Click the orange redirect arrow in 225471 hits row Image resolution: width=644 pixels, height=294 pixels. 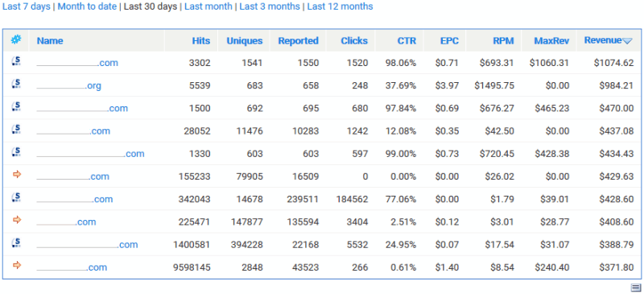[16, 220]
